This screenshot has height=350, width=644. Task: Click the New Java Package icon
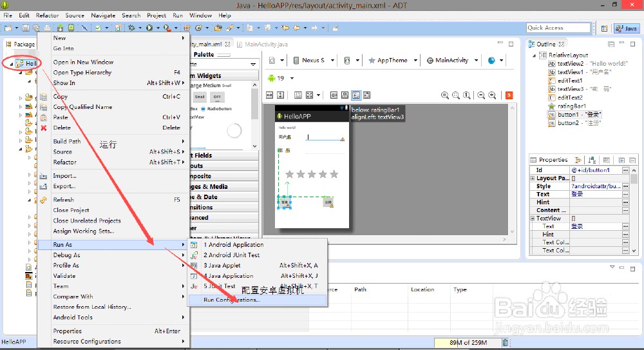(x=187, y=28)
